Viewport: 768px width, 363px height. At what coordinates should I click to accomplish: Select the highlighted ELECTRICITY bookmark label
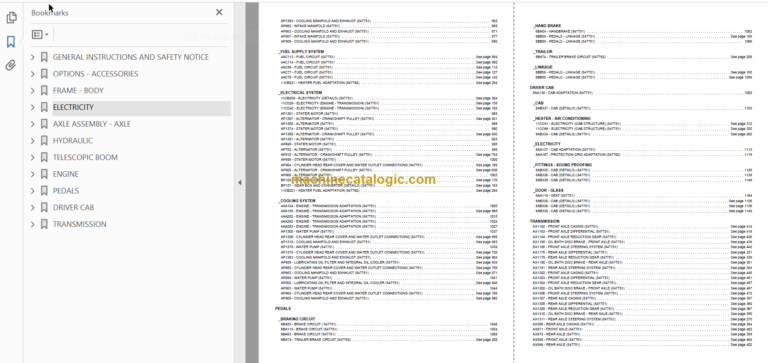coord(73,107)
